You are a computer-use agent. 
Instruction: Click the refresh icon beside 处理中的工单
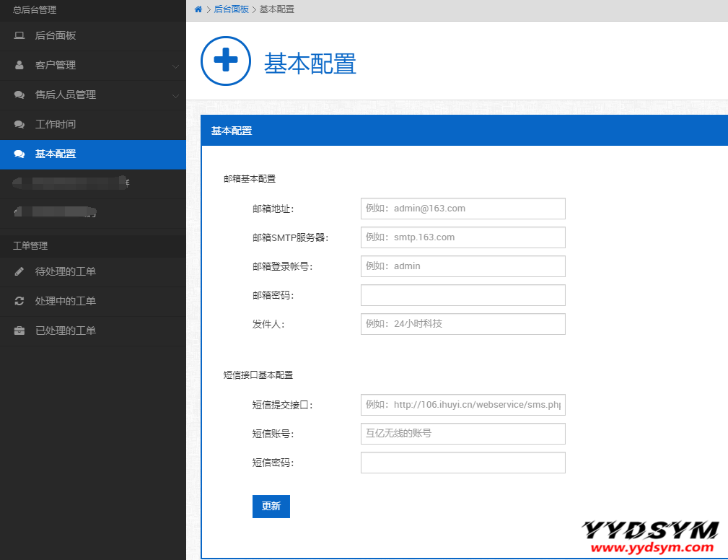[x=19, y=301]
